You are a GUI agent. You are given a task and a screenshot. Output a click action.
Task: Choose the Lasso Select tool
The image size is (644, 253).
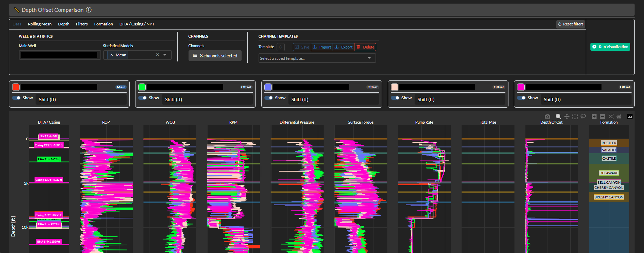click(x=583, y=116)
